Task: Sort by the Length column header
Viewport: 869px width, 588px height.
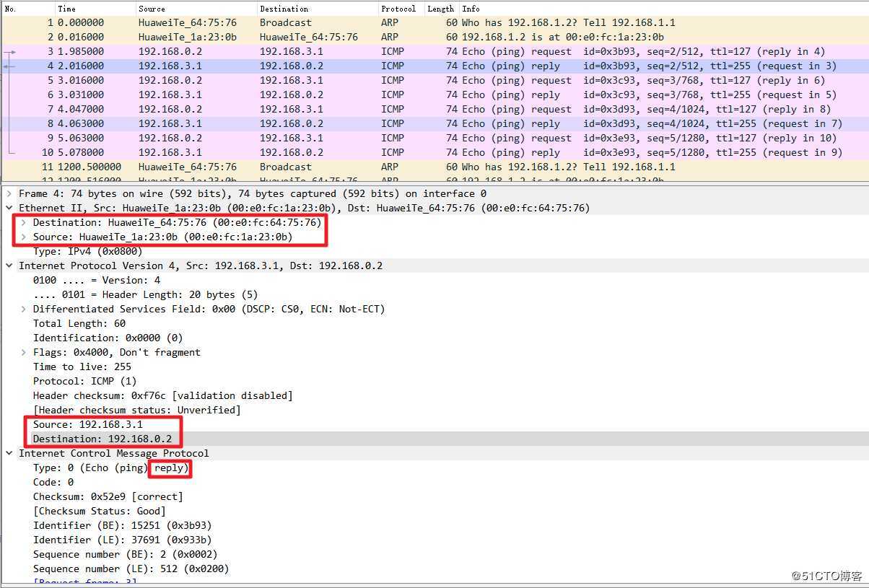Action: click(x=442, y=9)
